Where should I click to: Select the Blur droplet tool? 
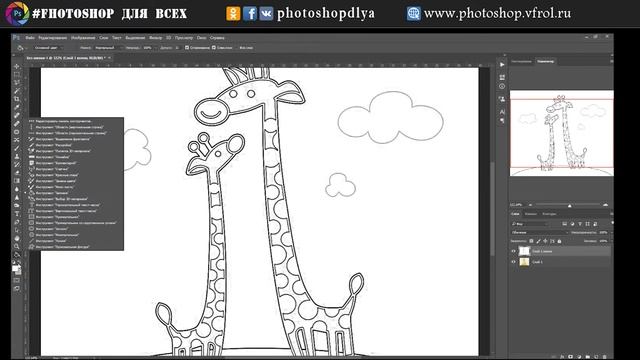[x=17, y=189]
